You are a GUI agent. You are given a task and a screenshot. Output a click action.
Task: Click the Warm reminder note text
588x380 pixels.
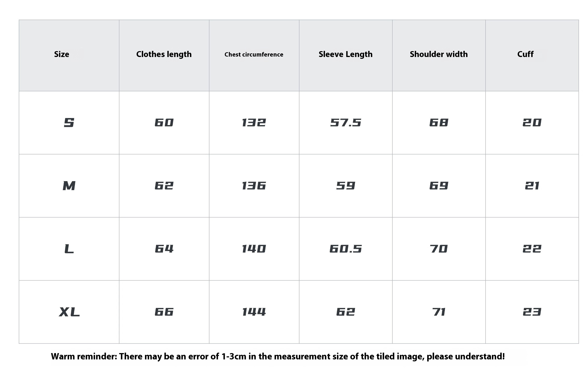(x=278, y=356)
